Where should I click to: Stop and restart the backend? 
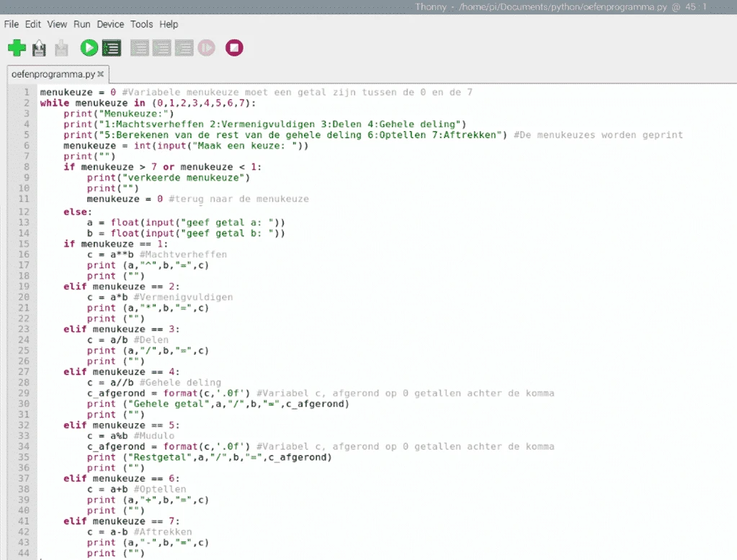coord(233,48)
